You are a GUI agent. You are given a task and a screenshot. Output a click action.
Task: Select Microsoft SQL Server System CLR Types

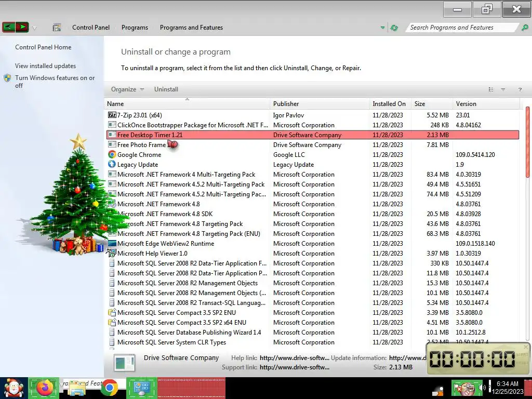[x=312, y=342]
